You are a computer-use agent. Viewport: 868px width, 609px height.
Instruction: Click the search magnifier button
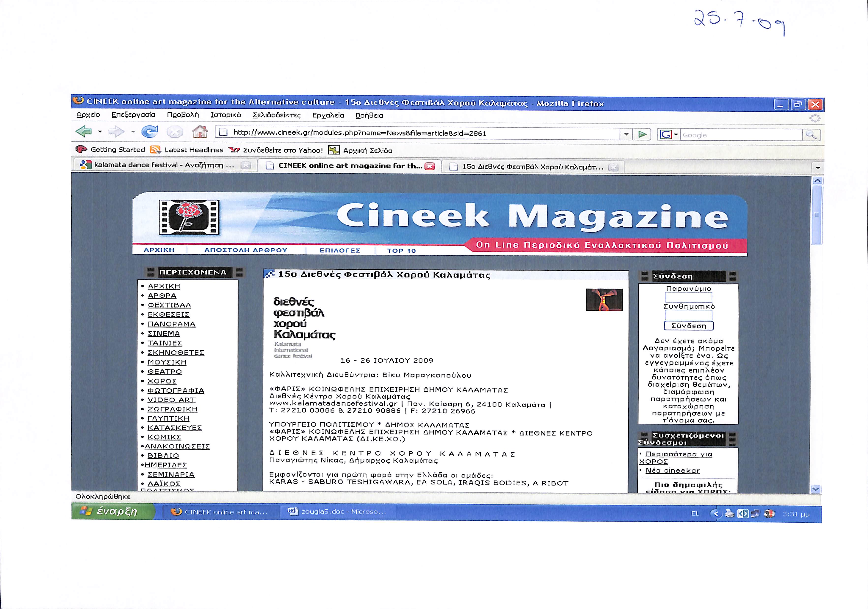811,135
